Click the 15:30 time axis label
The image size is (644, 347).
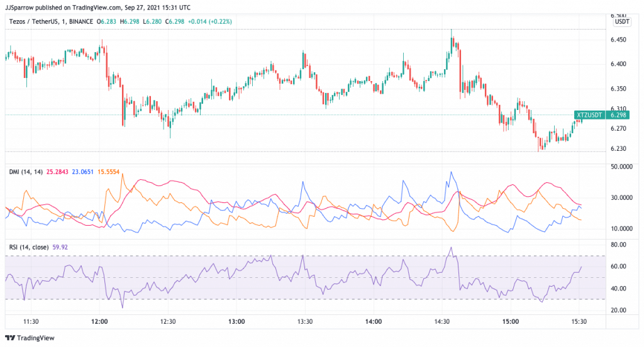[579, 321]
